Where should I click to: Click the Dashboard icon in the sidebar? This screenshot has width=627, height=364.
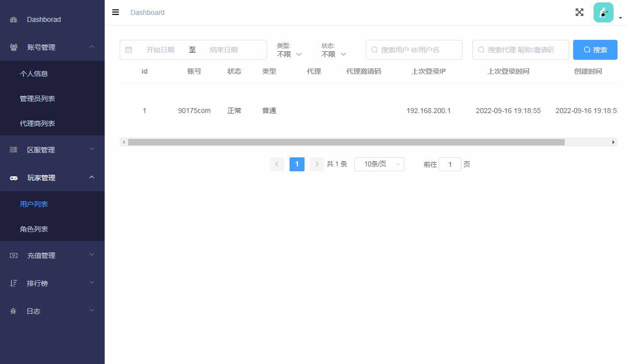click(13, 19)
